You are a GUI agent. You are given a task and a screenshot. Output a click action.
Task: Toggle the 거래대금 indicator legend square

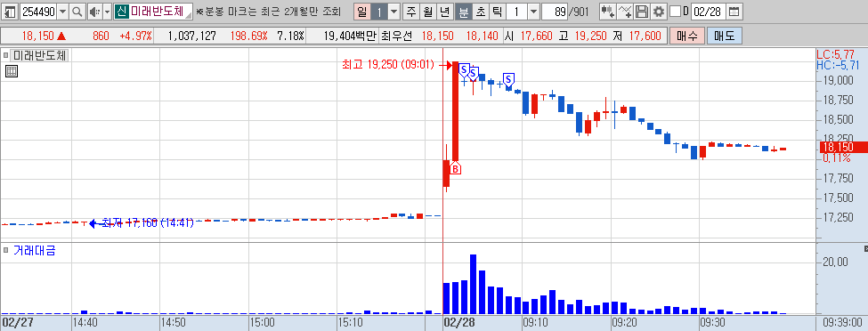(x=6, y=250)
